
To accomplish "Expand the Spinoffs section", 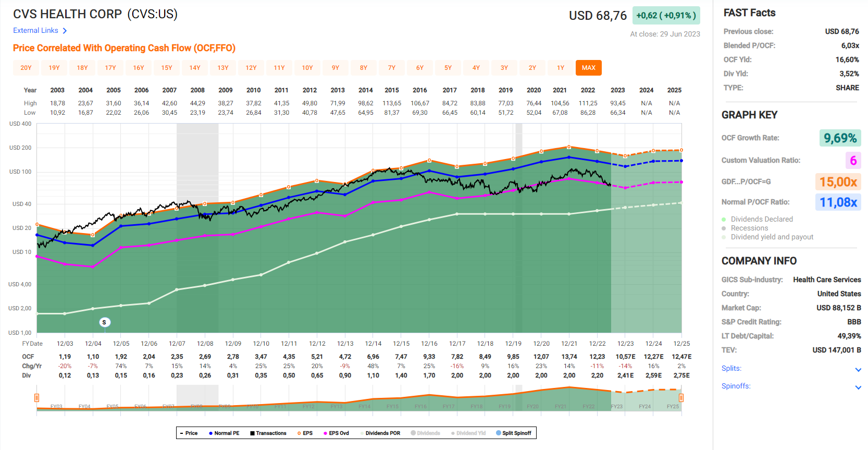I will point(858,387).
